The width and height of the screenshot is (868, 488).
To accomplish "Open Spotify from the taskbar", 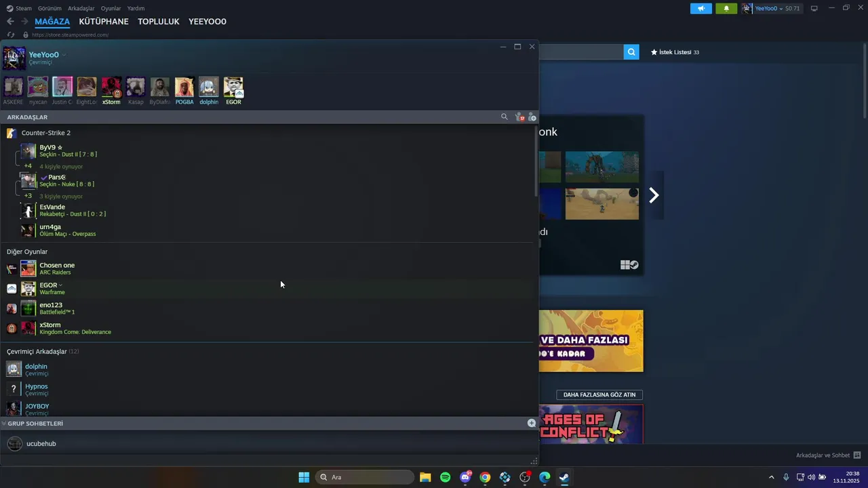I will coord(445,477).
